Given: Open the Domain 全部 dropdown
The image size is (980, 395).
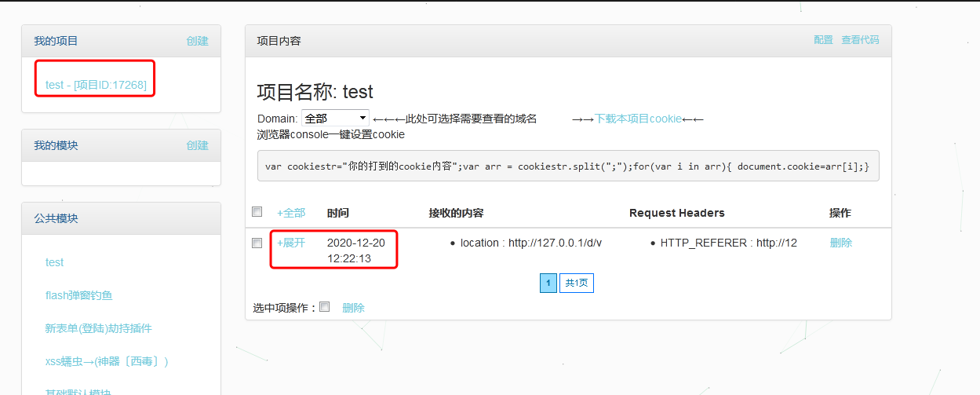Looking at the screenshot, I should click(x=335, y=119).
